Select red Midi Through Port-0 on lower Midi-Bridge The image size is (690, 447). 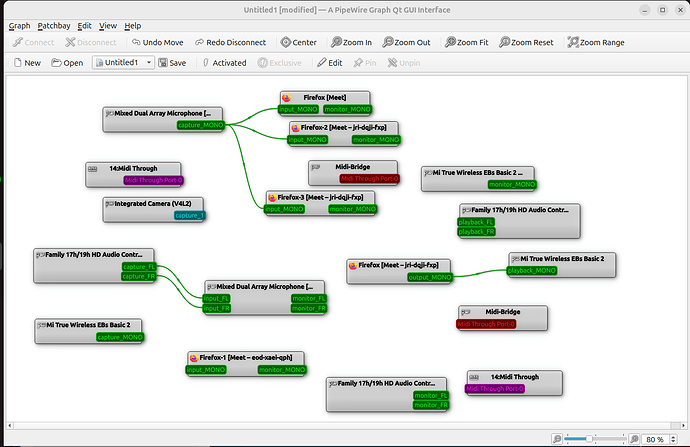pyautogui.click(x=486, y=324)
